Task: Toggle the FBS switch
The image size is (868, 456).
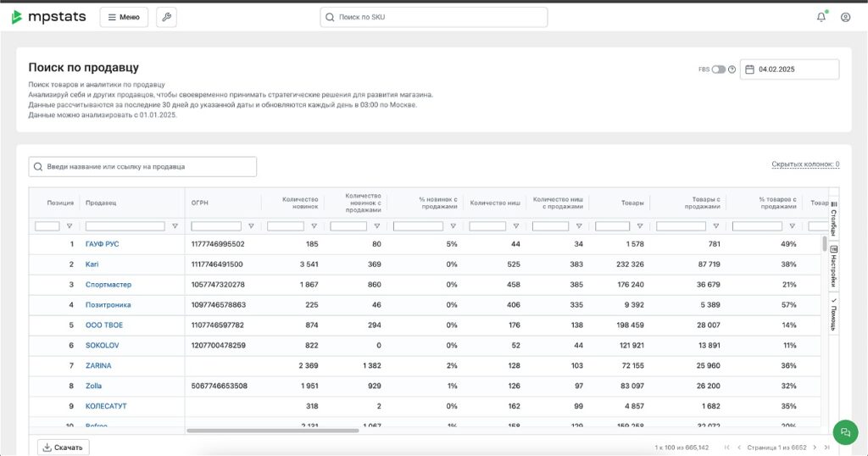Action: pyautogui.click(x=718, y=70)
